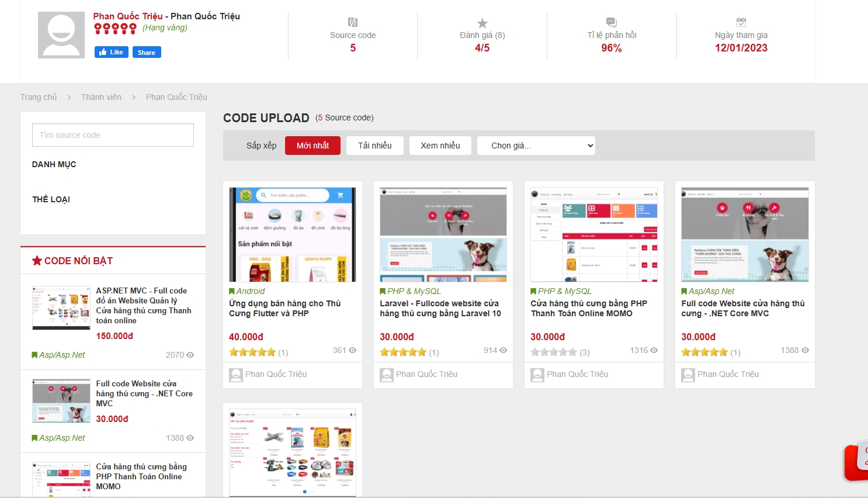The width and height of the screenshot is (868, 498).
Task: Click the author avatar icon on the MOMO card
Action: (537, 375)
